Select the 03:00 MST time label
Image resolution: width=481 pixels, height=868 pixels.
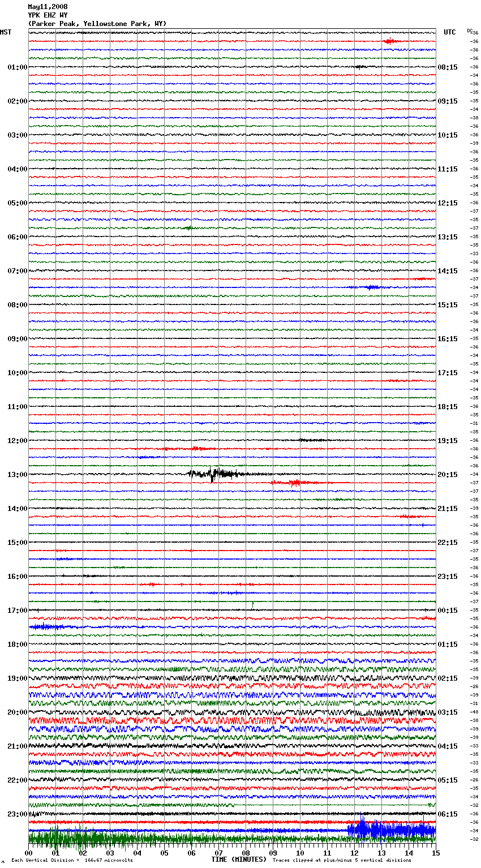(18, 135)
